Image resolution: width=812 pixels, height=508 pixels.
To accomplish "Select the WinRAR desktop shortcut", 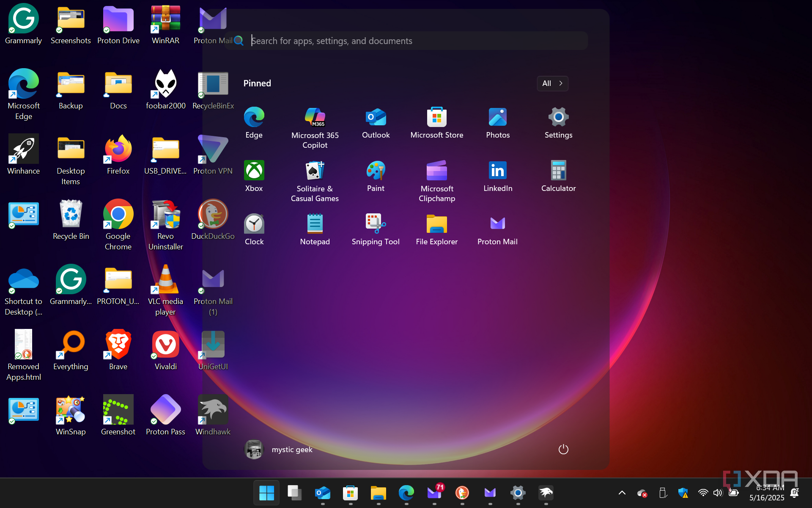I will pos(165,25).
